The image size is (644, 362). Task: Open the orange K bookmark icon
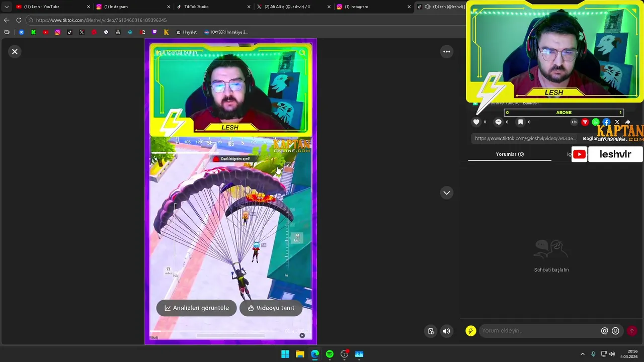point(166,32)
